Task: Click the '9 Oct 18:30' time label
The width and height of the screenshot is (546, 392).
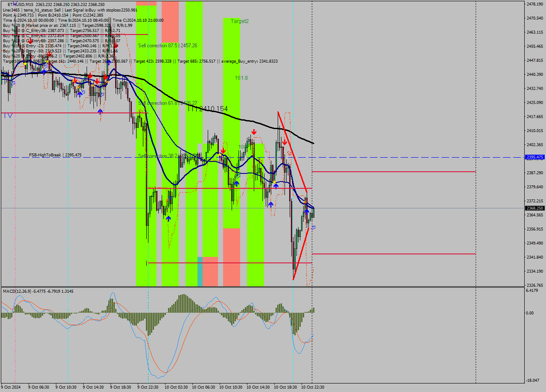Action: 121,387
